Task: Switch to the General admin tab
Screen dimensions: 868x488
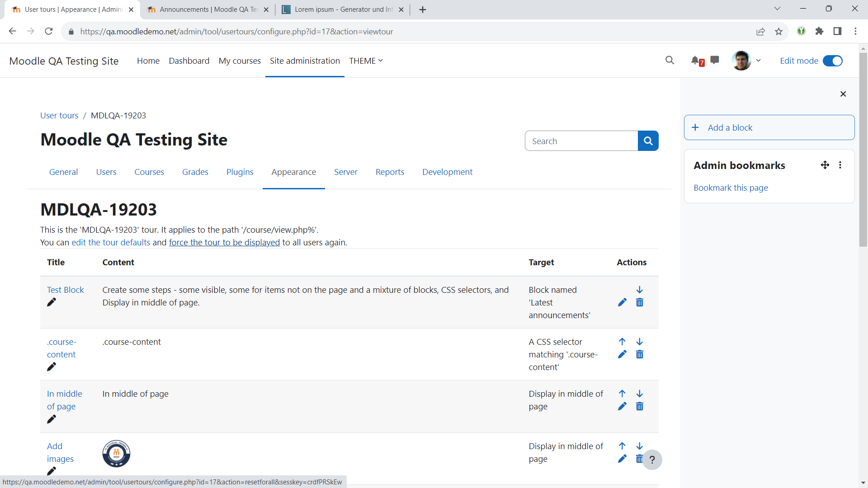Action: 63,172
